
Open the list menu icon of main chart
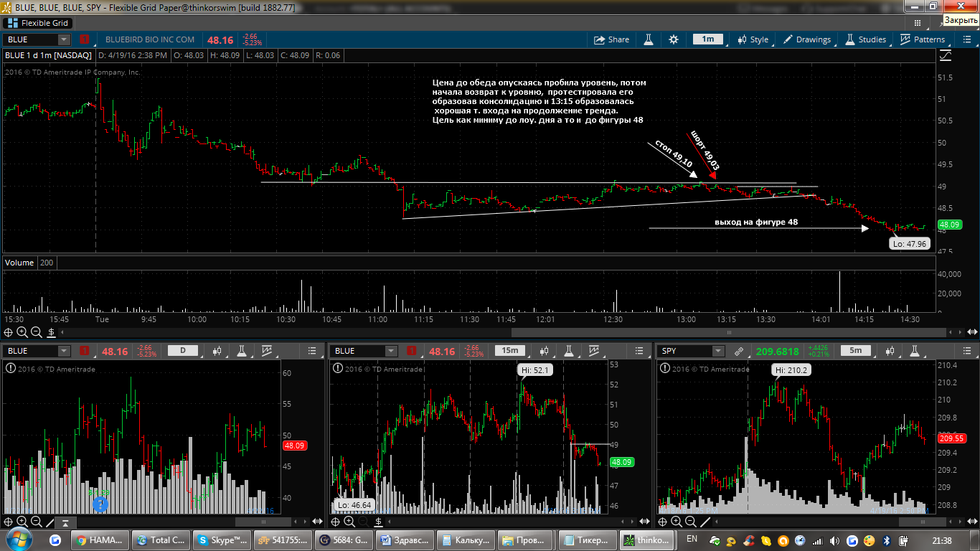(x=966, y=39)
